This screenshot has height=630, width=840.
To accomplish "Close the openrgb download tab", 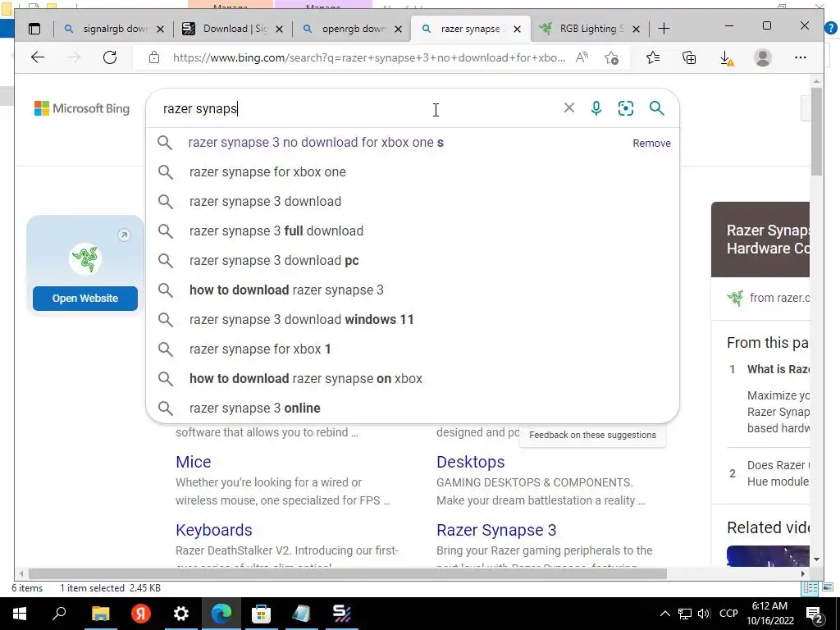I will pyautogui.click(x=398, y=29).
